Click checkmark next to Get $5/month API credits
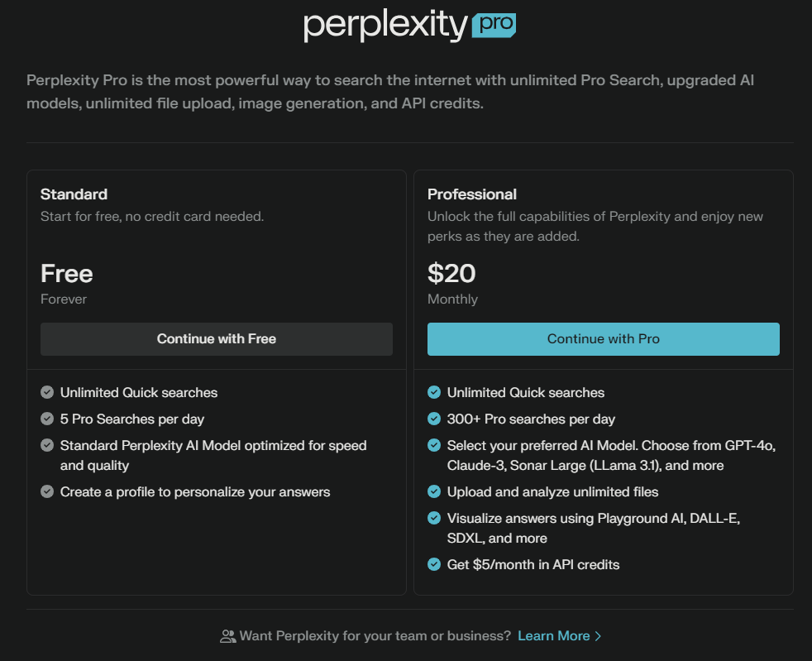 point(434,565)
